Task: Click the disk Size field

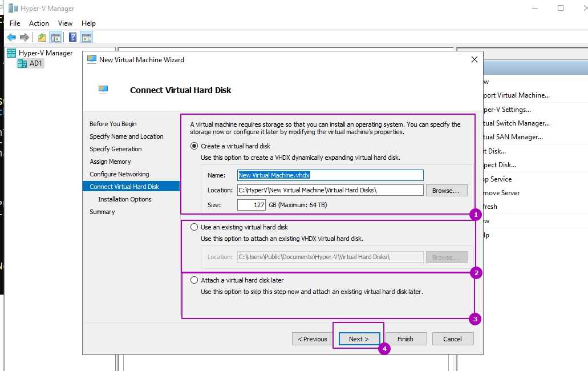Action: point(252,205)
